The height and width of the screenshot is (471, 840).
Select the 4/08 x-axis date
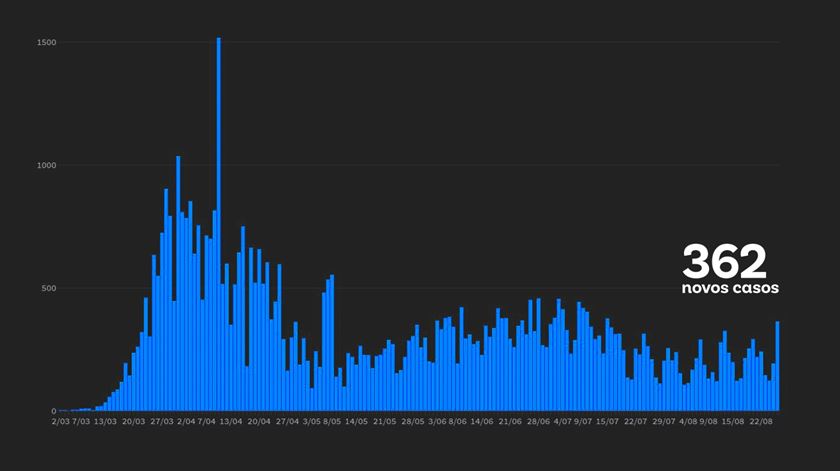(x=688, y=422)
